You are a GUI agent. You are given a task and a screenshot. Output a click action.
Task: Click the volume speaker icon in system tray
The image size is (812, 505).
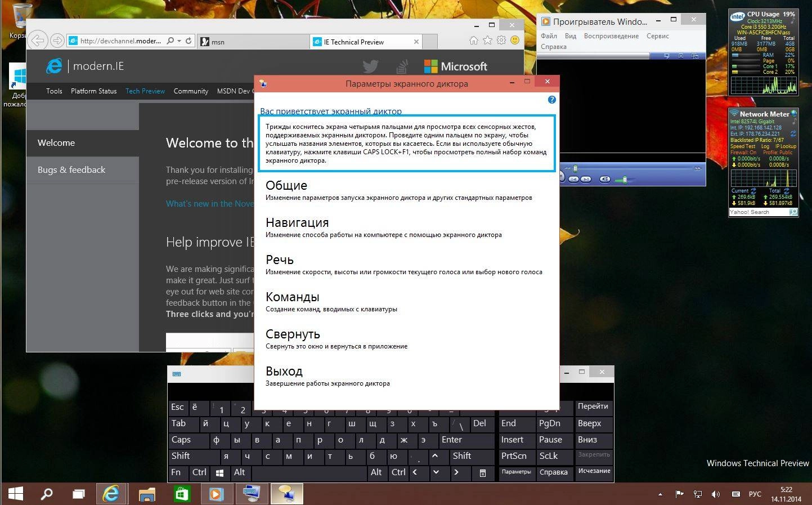(716, 494)
